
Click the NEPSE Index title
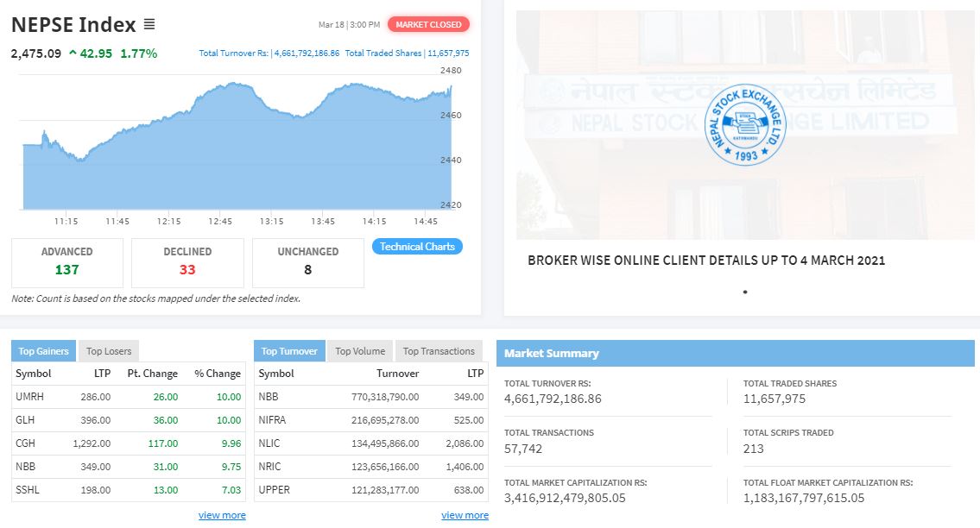(x=73, y=24)
